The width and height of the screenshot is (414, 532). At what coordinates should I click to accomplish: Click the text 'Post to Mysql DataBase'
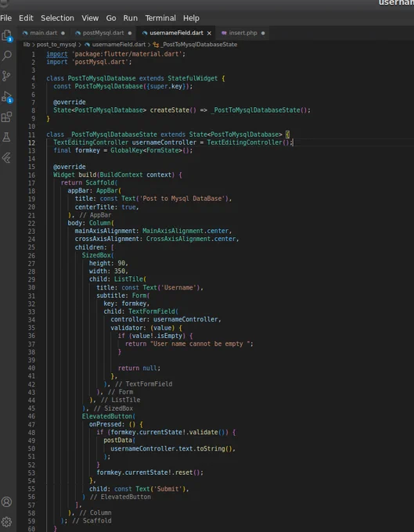182,199
